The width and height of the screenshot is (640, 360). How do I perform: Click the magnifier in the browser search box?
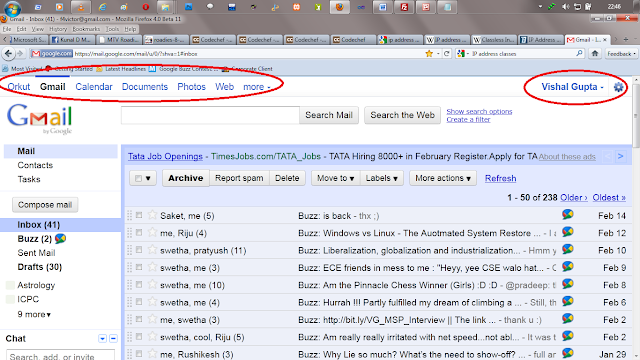[579, 53]
